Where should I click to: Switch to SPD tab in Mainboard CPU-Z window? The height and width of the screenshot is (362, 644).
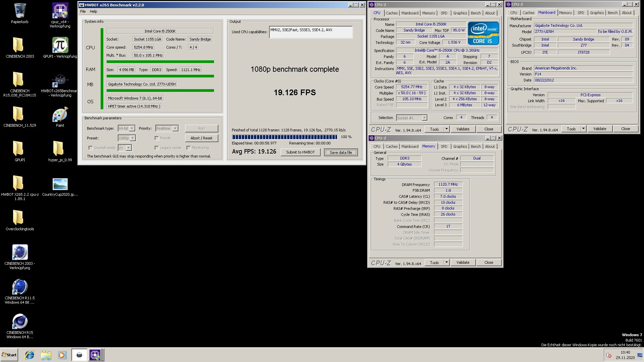point(581,13)
